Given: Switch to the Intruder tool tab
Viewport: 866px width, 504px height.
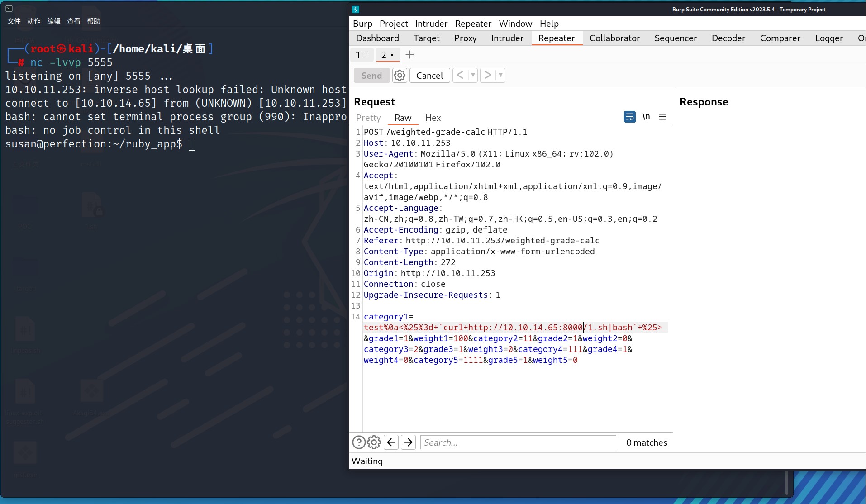Looking at the screenshot, I should point(507,38).
